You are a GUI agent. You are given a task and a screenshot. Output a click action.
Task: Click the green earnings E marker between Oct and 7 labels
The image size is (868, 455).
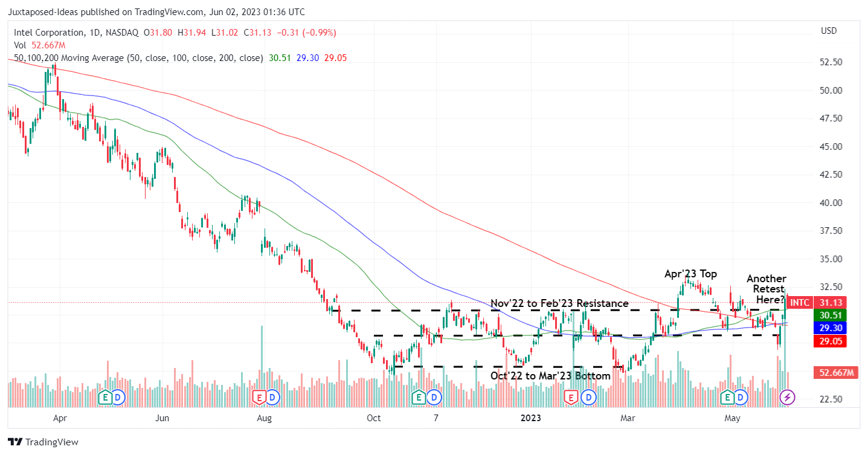[x=418, y=397]
